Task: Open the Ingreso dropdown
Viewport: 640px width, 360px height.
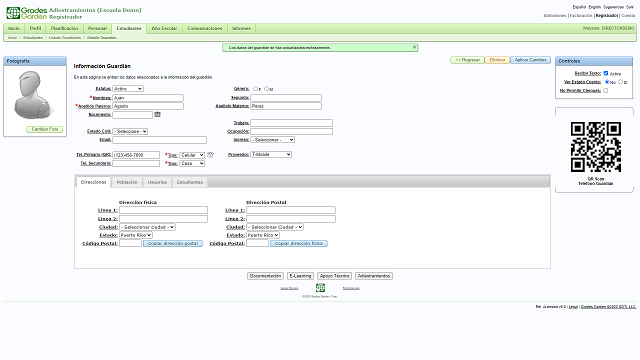Action: [x=273, y=140]
